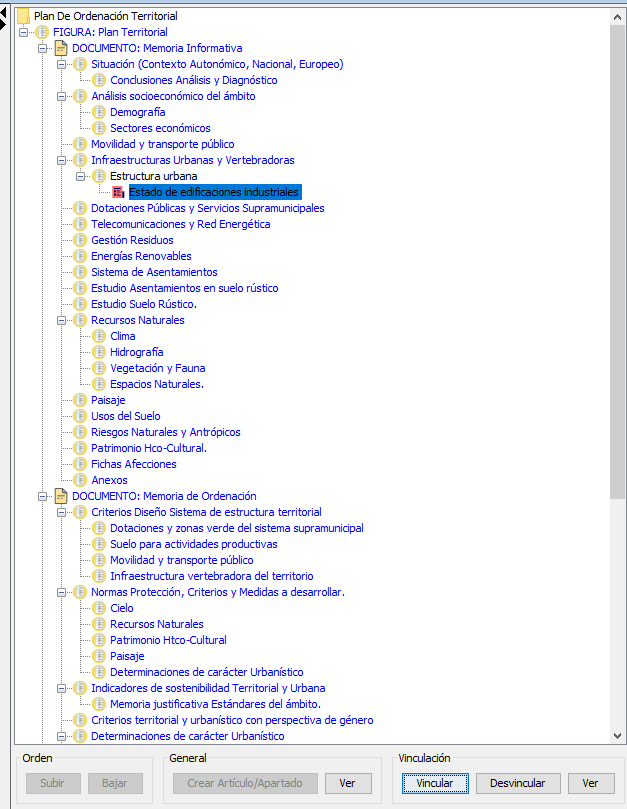
Task: Select Patrimonio Hco-Cultural item
Action: tap(149, 448)
